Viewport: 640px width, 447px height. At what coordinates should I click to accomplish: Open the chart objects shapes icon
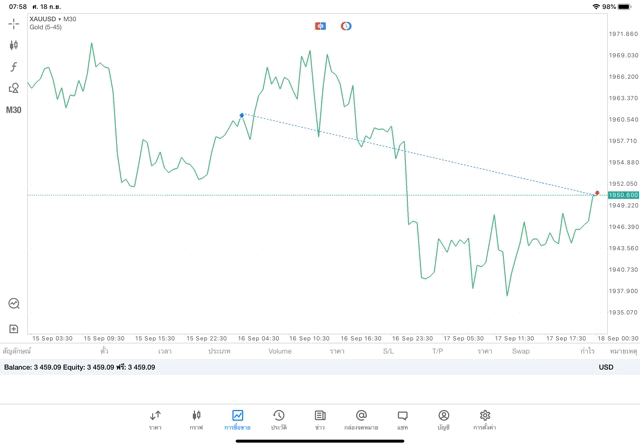click(14, 88)
